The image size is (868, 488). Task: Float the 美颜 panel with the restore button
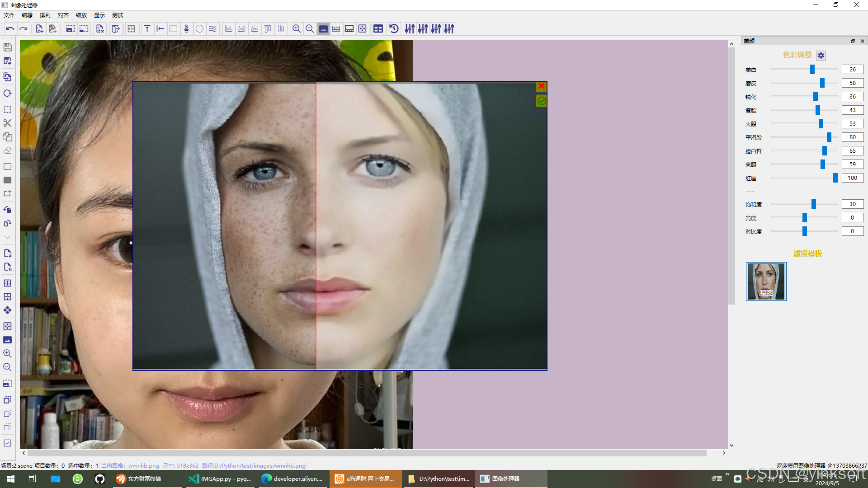point(853,41)
